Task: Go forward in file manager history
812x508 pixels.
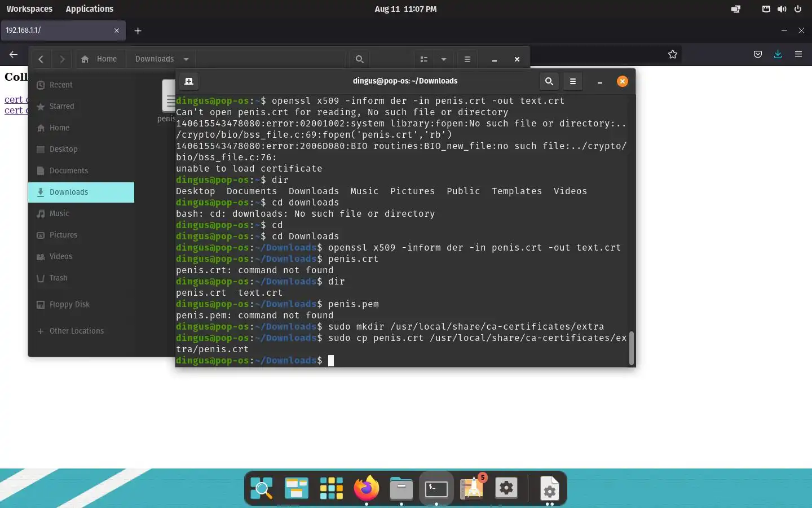Action: pos(62,59)
